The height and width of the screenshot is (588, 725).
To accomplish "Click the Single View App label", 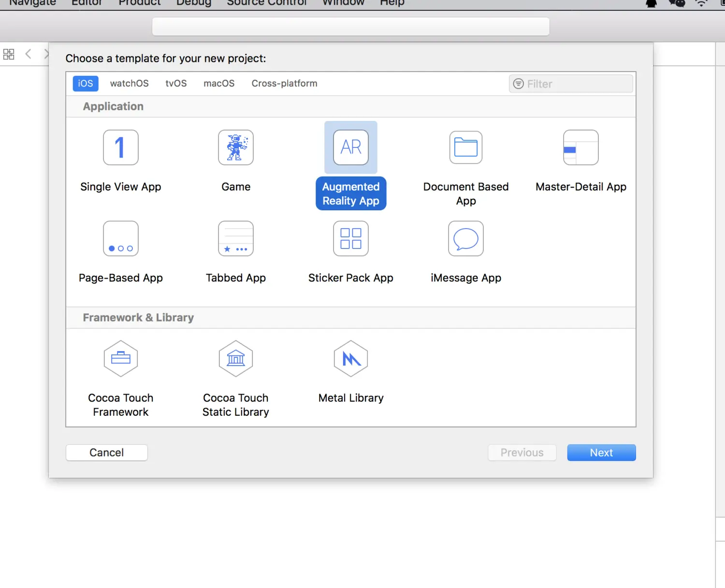I will tap(121, 187).
